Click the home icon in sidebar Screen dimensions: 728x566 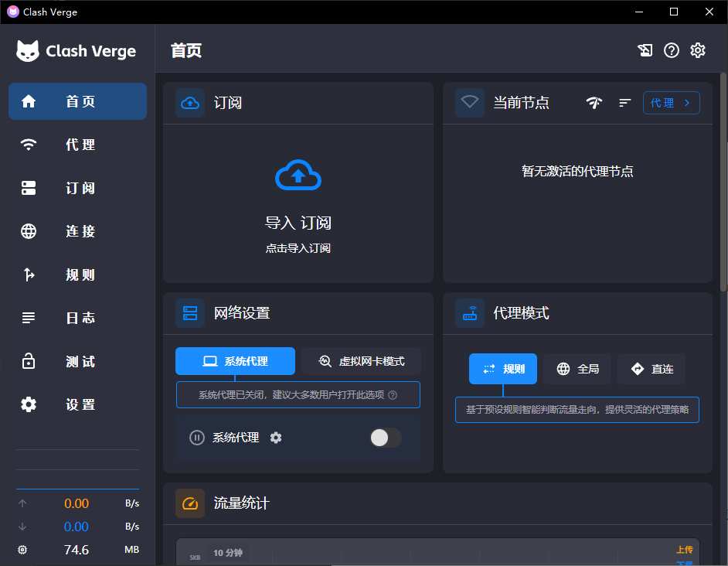pos(29,101)
